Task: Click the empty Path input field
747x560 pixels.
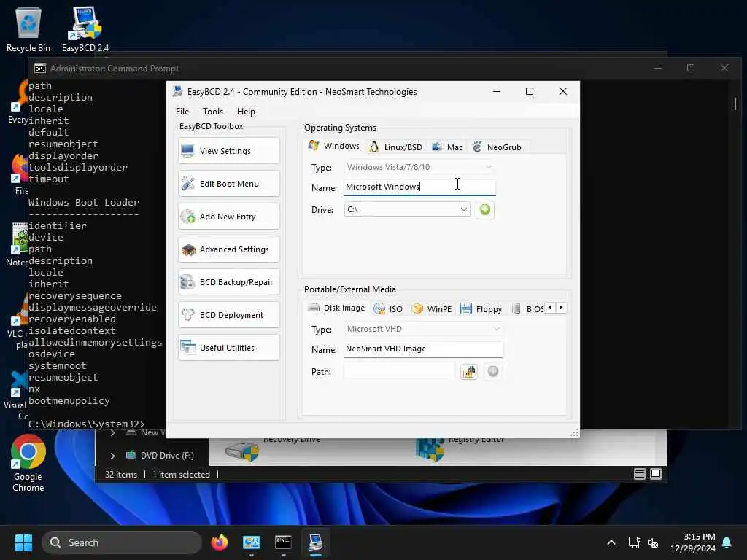Action: click(399, 370)
